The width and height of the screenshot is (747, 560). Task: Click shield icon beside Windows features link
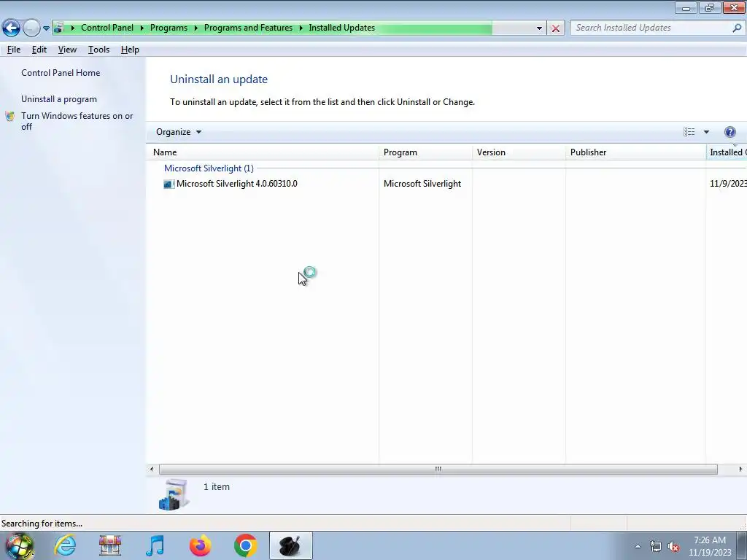(10, 116)
